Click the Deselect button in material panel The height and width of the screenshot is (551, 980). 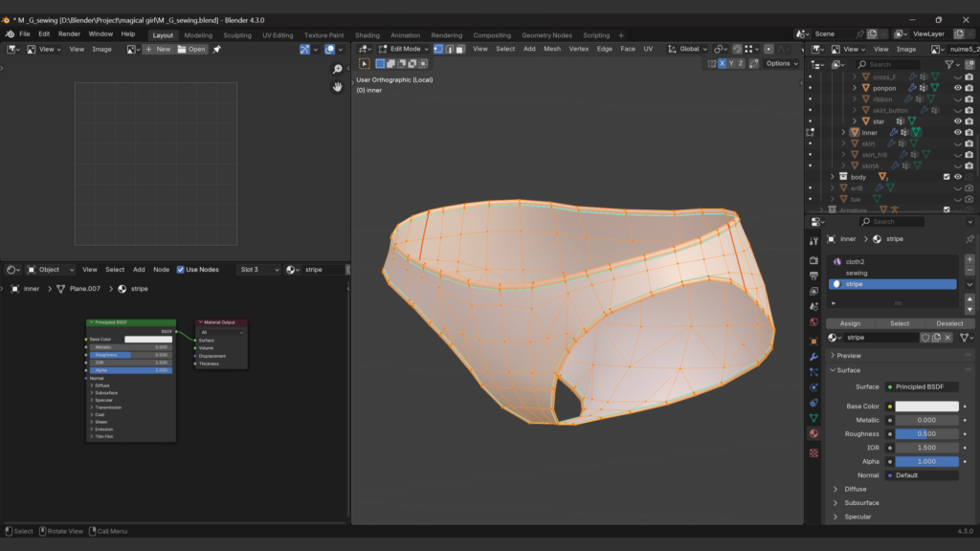pyautogui.click(x=949, y=323)
